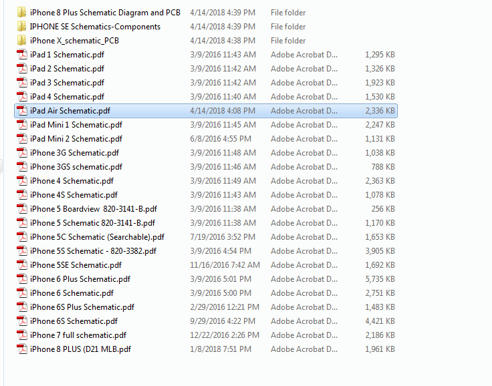Click the type cell of iPhone 6S Schematic.pdf

pyautogui.click(x=304, y=321)
